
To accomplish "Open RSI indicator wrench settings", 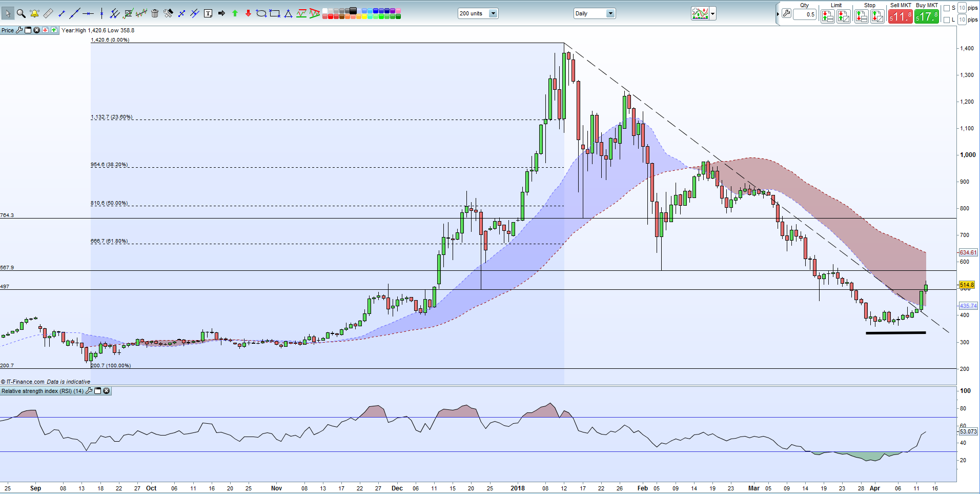I will click(89, 391).
